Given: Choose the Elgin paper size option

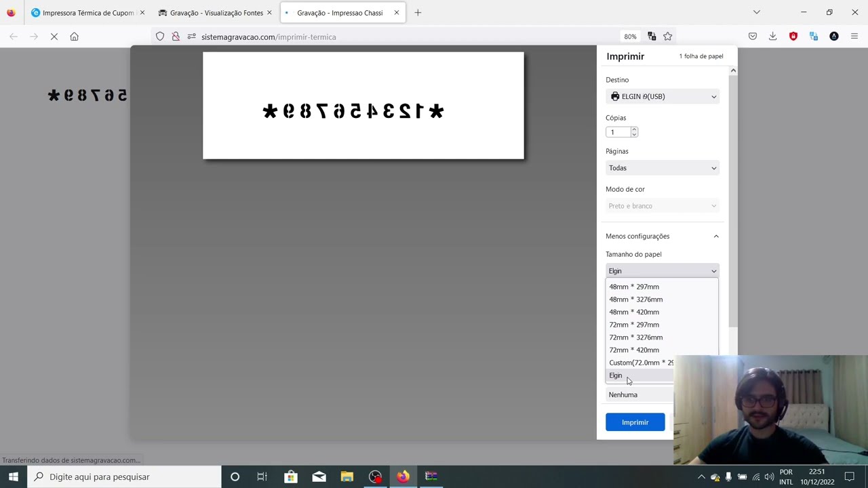Looking at the screenshot, I should [640, 375].
